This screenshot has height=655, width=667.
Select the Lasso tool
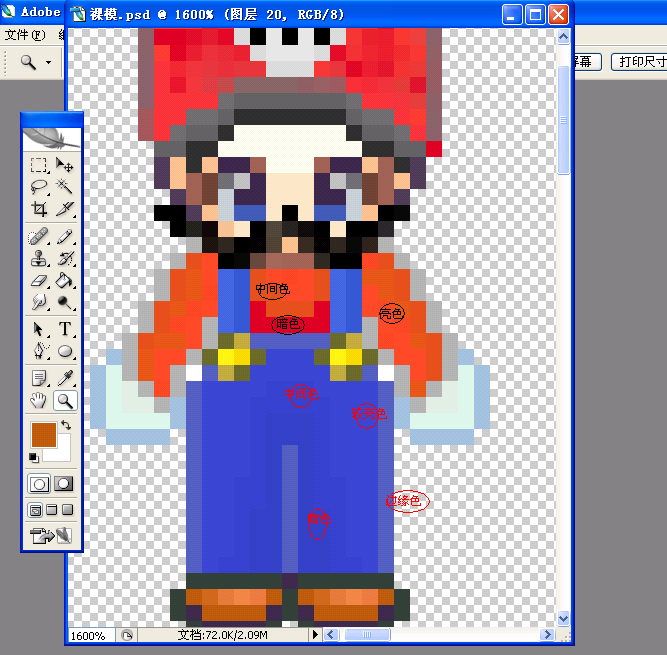pos(39,186)
